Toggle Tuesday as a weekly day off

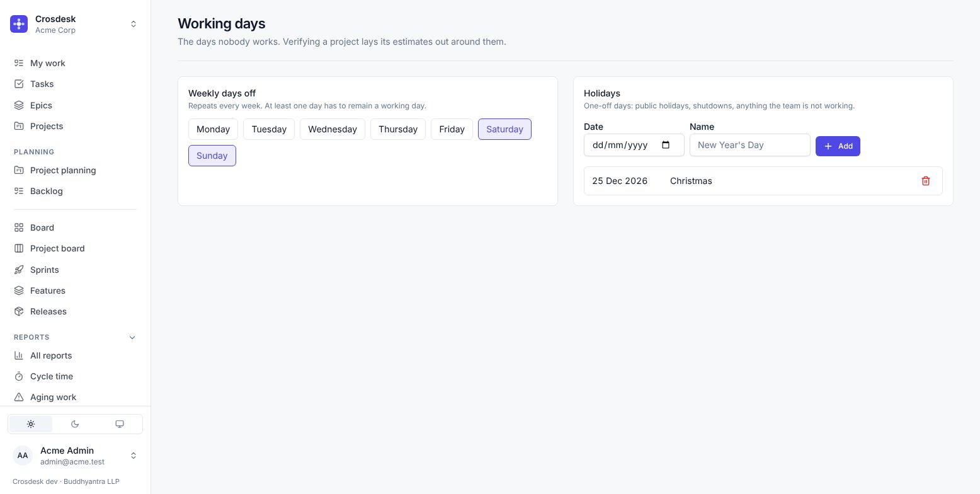[x=269, y=129]
